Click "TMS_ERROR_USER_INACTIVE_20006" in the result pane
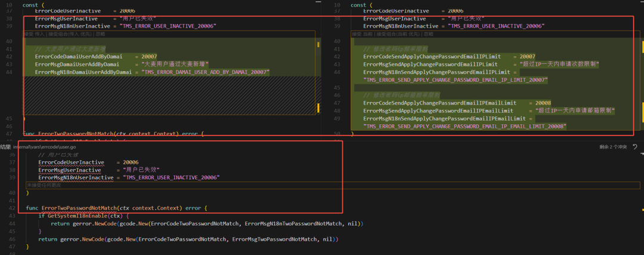Screen dimensions: 644x255 click(171, 177)
